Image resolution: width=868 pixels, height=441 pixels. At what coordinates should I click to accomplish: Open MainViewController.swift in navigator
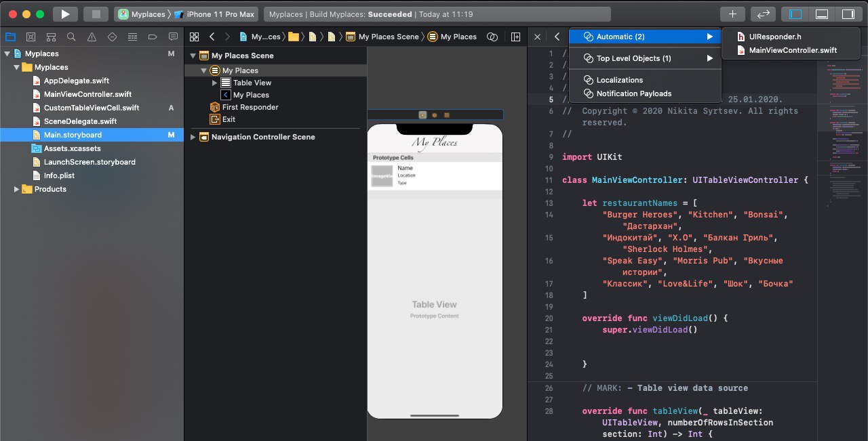pos(87,94)
